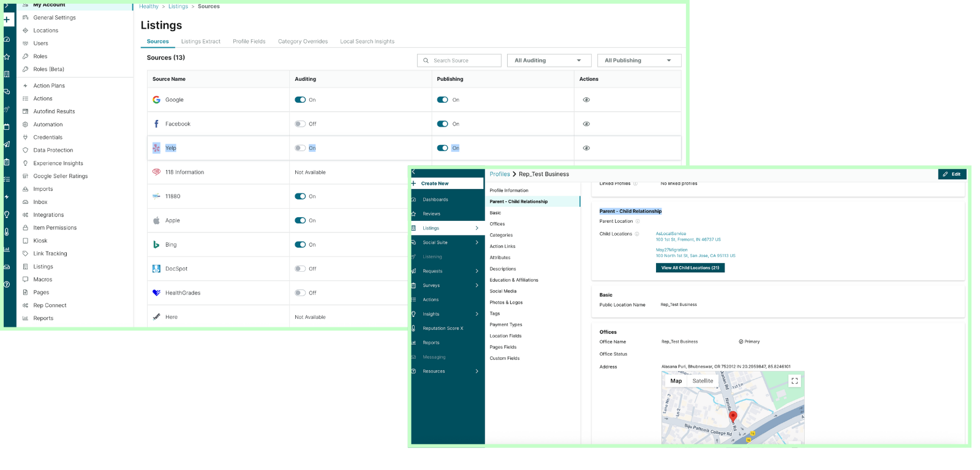Click the Edit button on profile
The image size is (980, 470).
coord(952,174)
